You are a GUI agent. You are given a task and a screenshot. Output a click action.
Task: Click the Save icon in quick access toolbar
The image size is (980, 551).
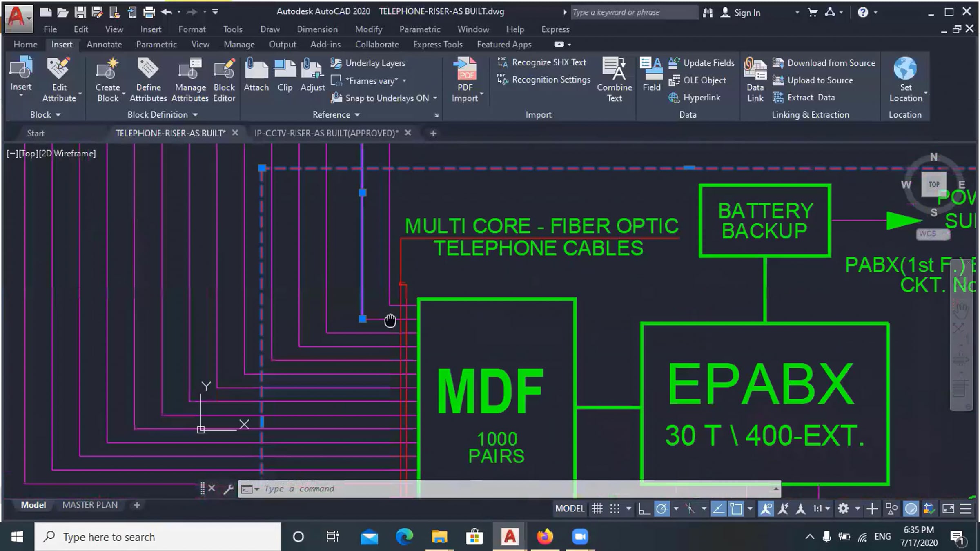coord(80,12)
